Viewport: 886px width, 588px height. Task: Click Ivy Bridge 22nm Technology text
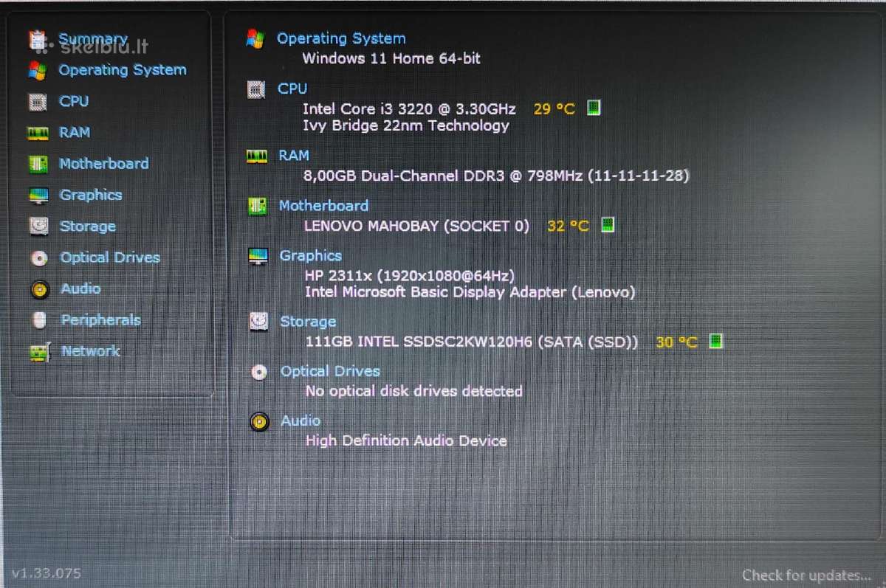coord(406,125)
